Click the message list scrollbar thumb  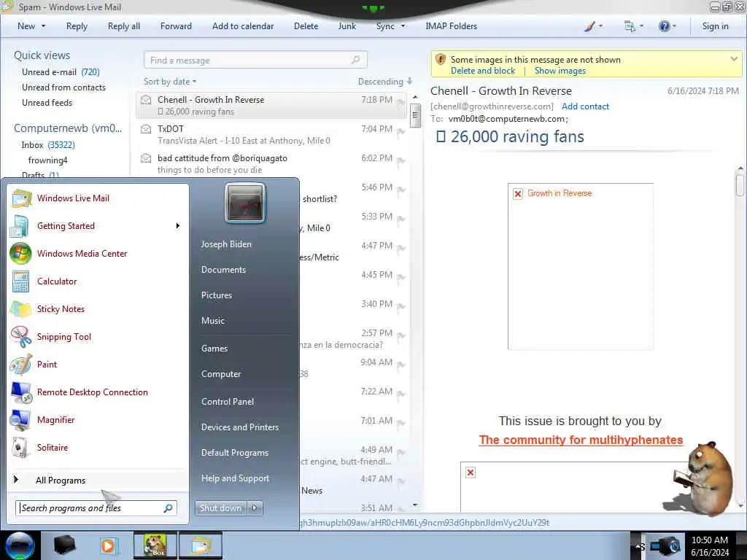click(x=415, y=114)
